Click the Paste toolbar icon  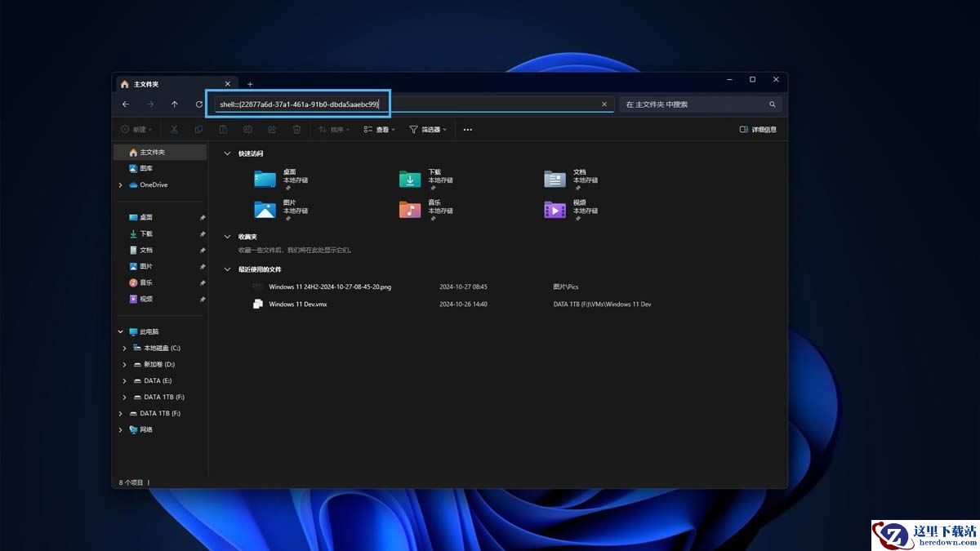point(223,129)
